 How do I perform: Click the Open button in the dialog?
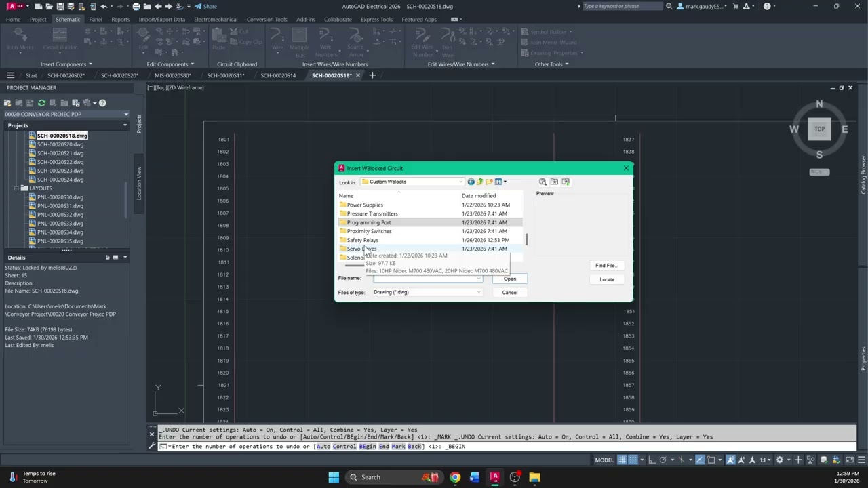click(x=509, y=279)
